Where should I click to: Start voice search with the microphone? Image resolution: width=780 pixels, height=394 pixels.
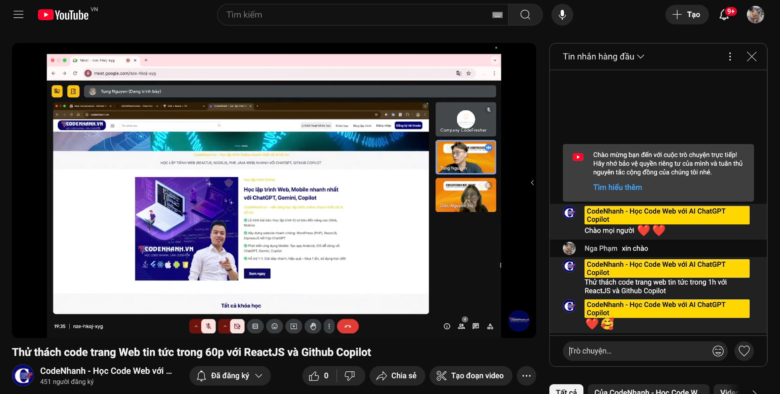(x=562, y=15)
